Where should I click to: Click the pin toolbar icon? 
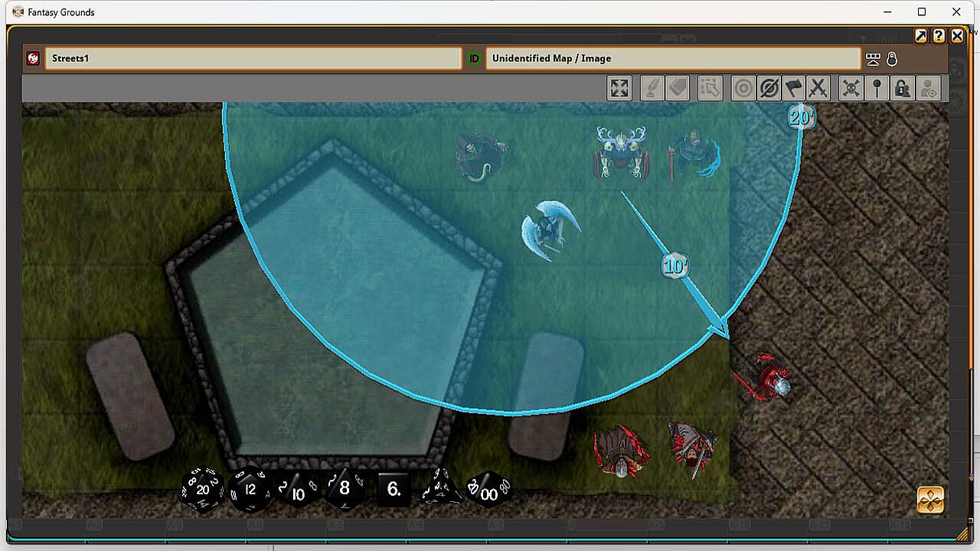point(877,89)
